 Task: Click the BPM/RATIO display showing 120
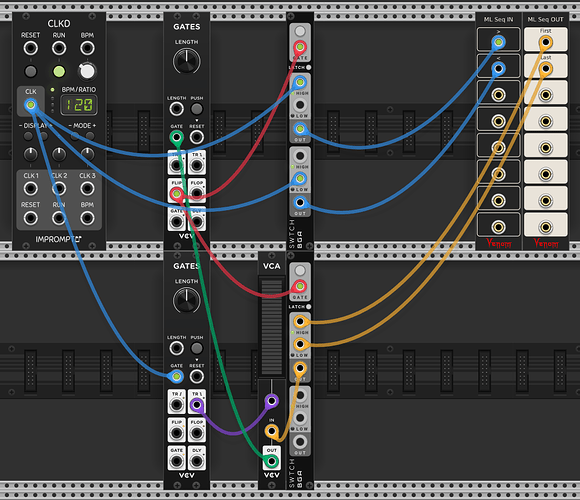[x=79, y=105]
